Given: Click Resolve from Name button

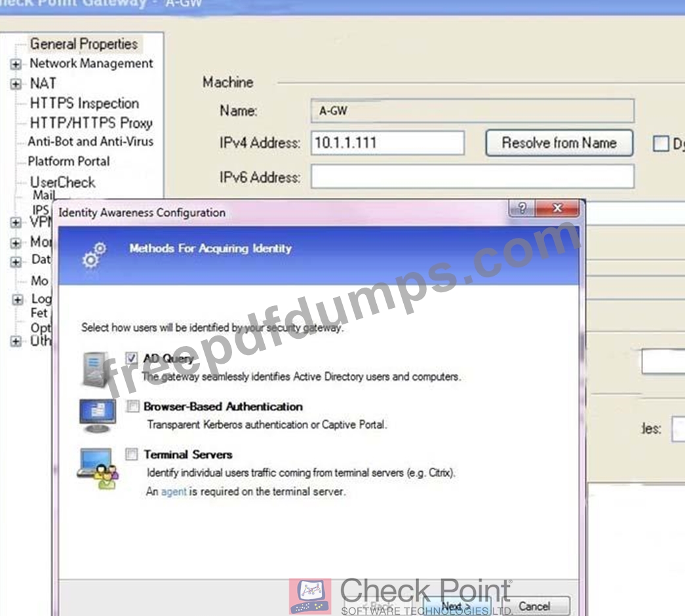Looking at the screenshot, I should (559, 143).
